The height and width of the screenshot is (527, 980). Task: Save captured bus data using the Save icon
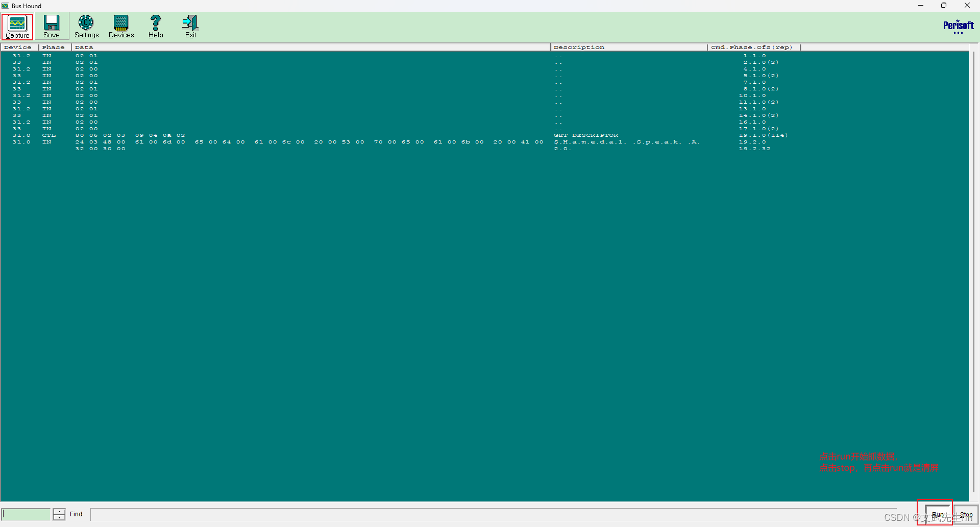pyautogui.click(x=51, y=26)
